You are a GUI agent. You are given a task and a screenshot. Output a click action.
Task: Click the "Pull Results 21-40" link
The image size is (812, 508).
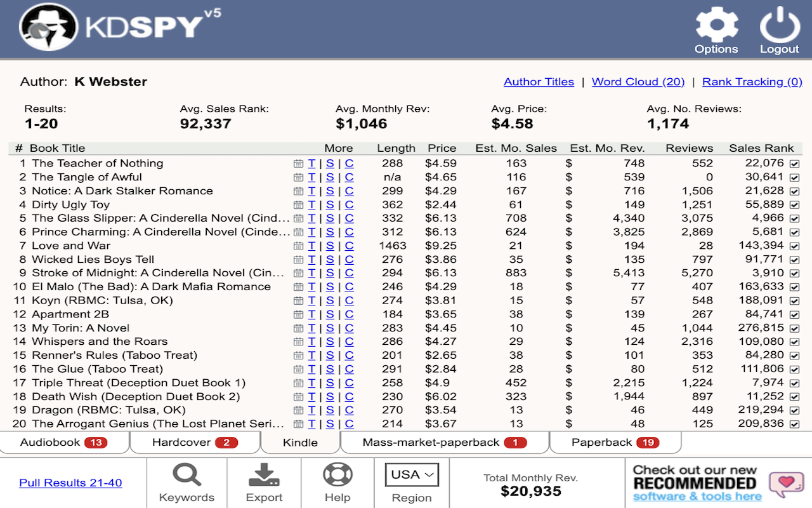click(x=70, y=483)
